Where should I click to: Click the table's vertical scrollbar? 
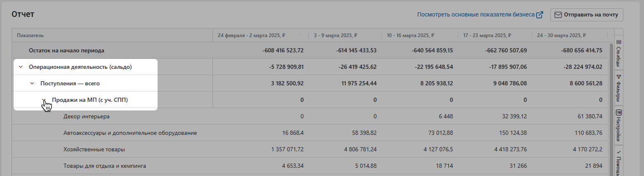(x=611, y=107)
